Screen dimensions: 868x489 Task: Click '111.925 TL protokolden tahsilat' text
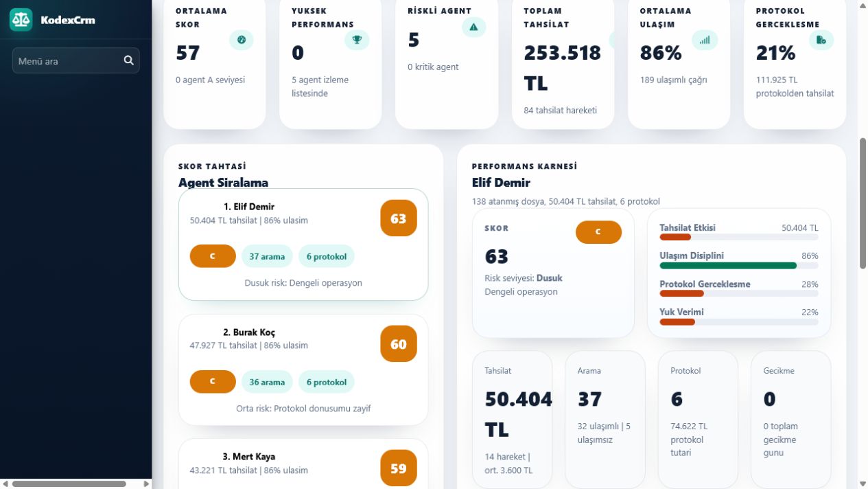(x=795, y=87)
